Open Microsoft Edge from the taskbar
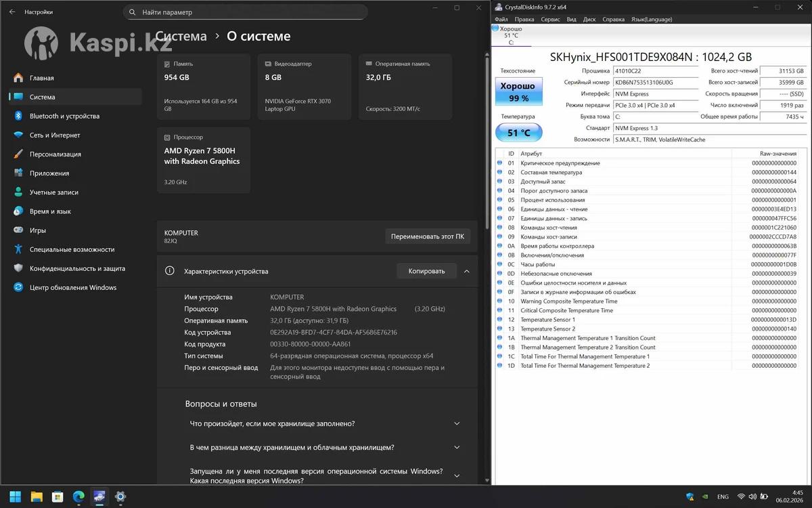Screen dimensions: 812x508 78,496
